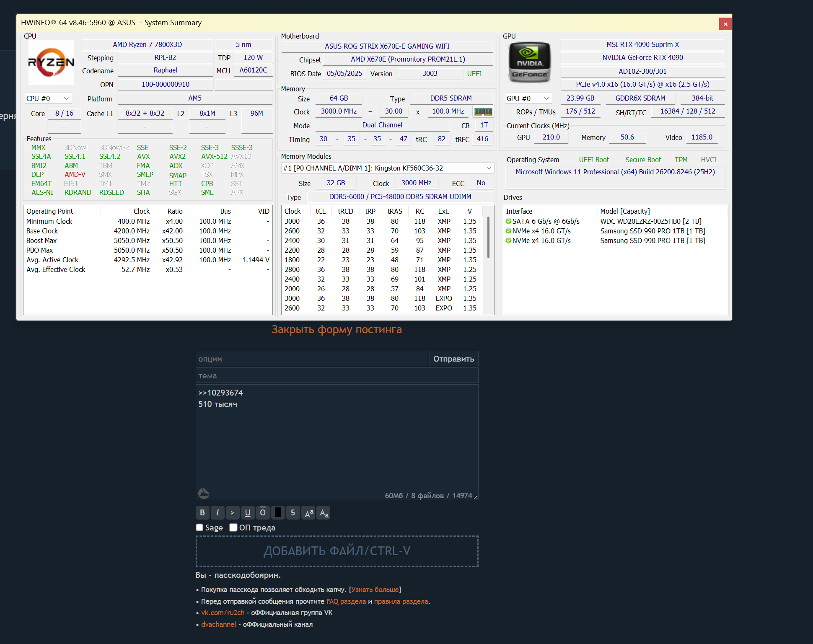Click ASUS ROG STRIX X670E-E GAMING WIFI field
The image size is (813, 644).
coord(387,46)
